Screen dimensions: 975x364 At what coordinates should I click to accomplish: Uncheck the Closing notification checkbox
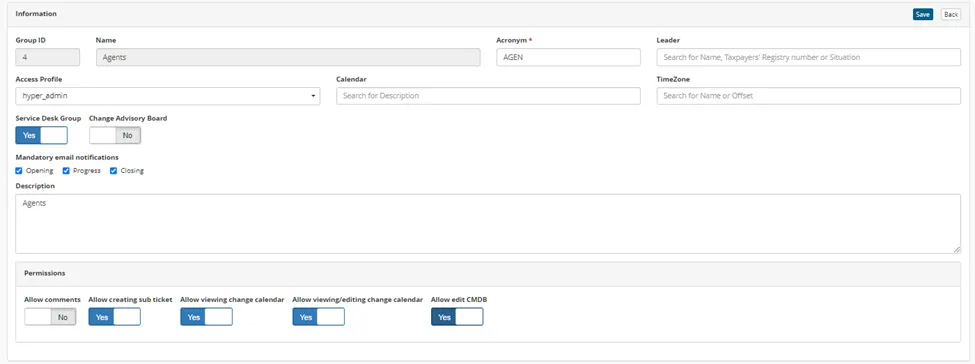click(x=114, y=170)
